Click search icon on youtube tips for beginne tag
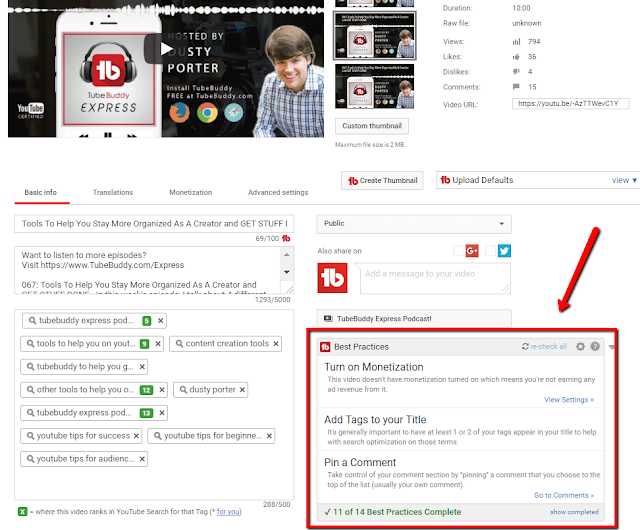 (158, 436)
